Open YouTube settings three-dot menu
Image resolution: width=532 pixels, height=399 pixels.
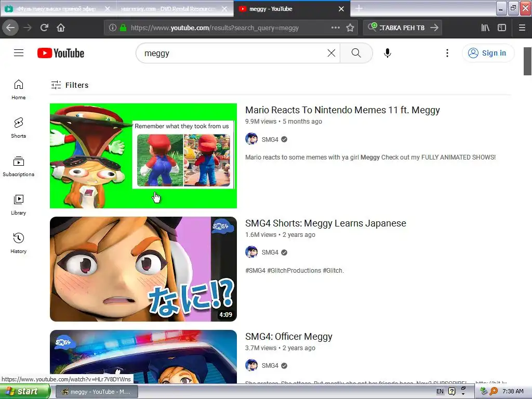[447, 53]
